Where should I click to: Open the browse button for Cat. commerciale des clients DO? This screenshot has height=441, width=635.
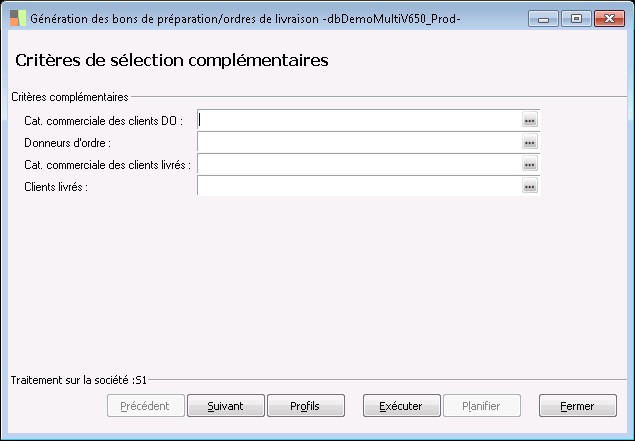pyautogui.click(x=530, y=120)
